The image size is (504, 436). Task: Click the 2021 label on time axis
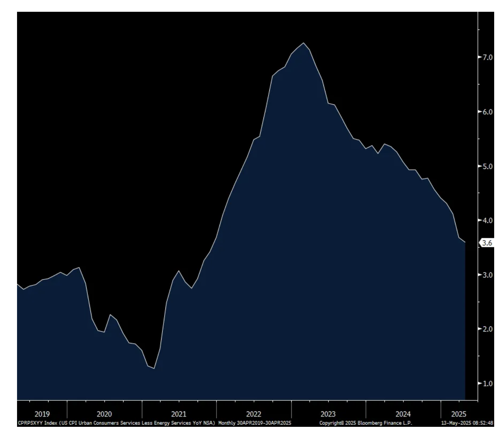(x=179, y=414)
